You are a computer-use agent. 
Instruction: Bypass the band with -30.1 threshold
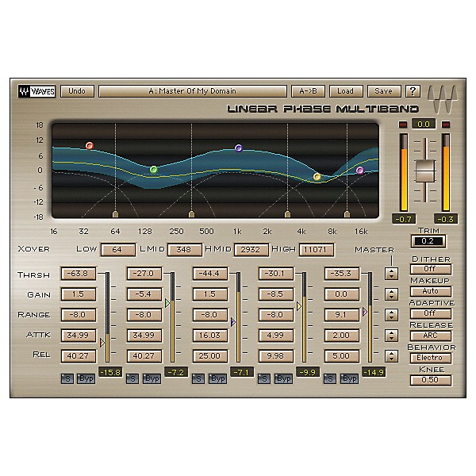(x=283, y=379)
